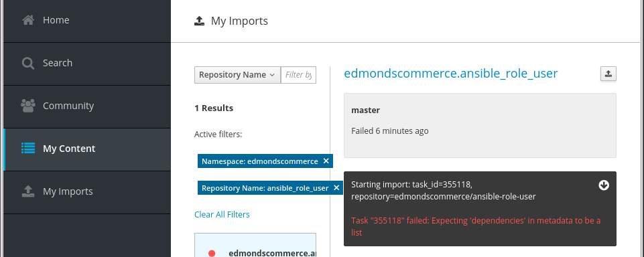Open the Repository Name filter dropdown
The width and height of the screenshot is (644, 257).
tap(237, 75)
